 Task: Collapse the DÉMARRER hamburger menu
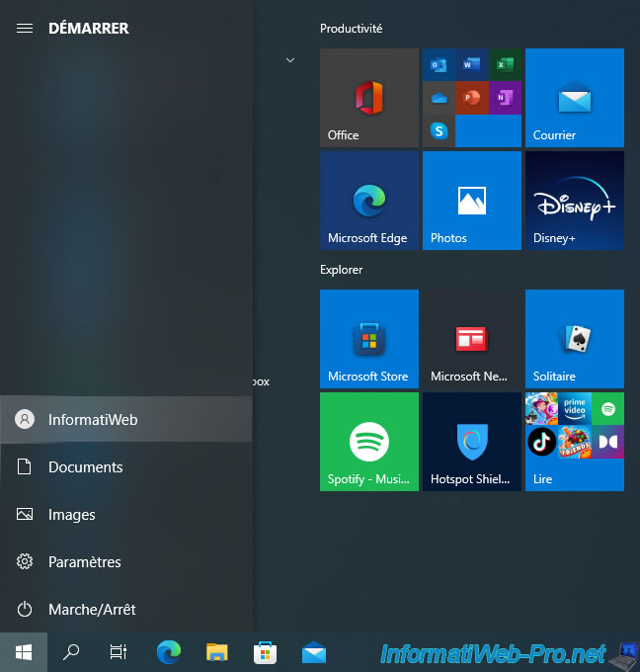(25, 29)
